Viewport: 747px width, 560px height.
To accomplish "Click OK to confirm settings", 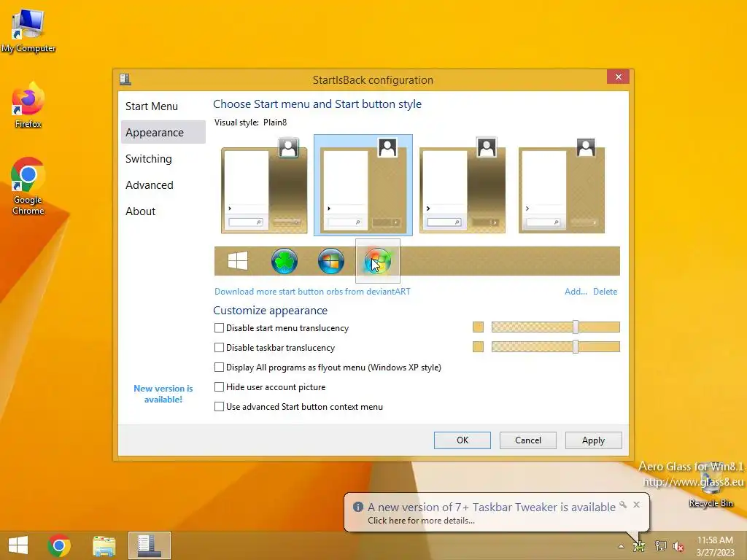I will (462, 440).
